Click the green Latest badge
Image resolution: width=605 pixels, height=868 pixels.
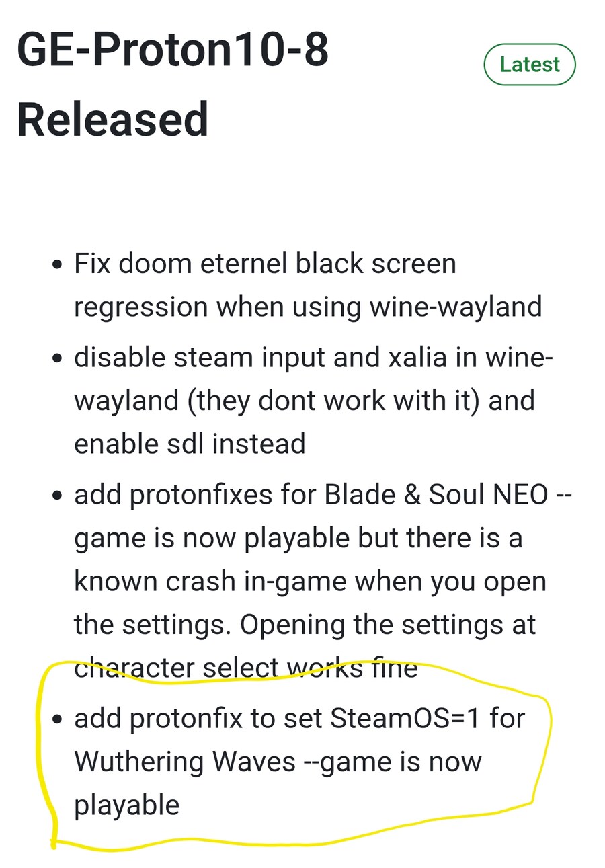pos(530,65)
